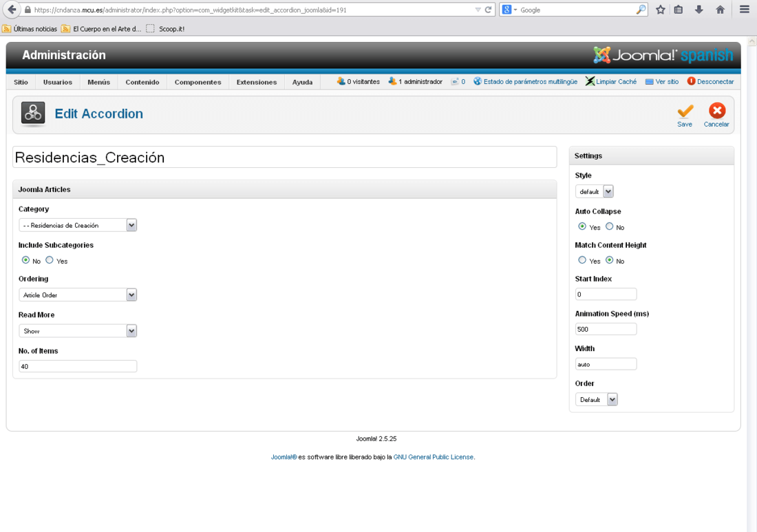This screenshot has height=532, width=757.
Task: Open the Ayuda menu
Action: [x=302, y=82]
